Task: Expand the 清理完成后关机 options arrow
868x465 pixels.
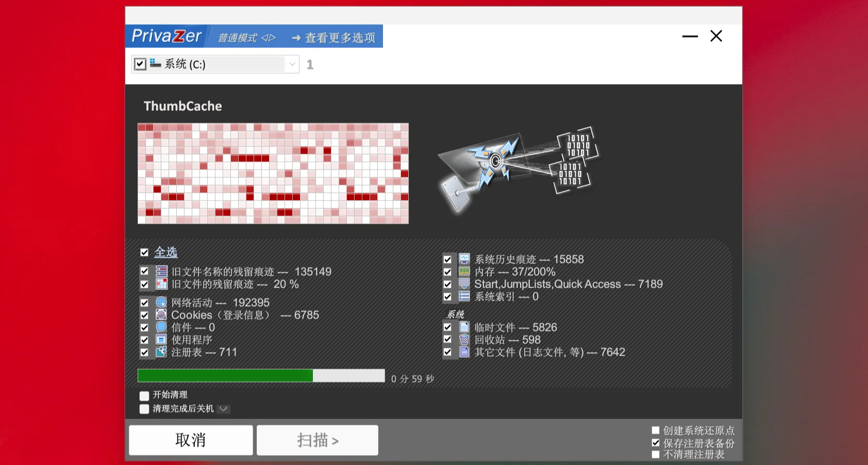Action: 223,409
